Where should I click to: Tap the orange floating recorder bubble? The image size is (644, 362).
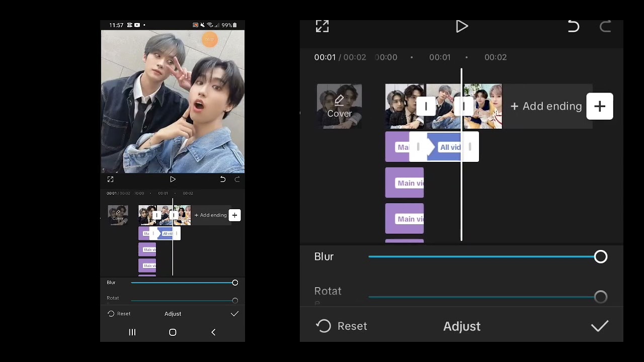pos(210,39)
